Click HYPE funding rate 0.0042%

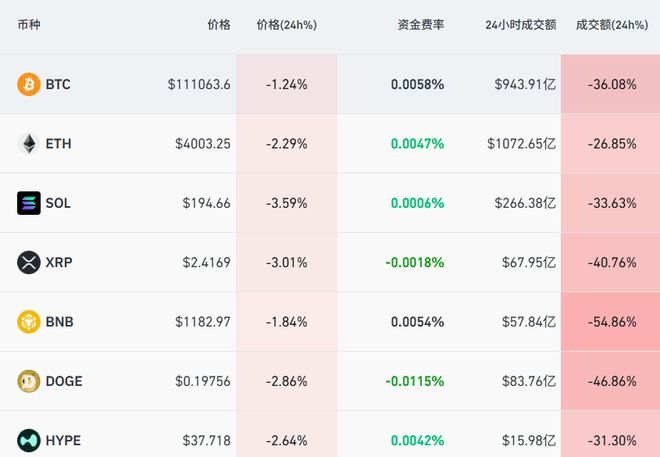[418, 441]
